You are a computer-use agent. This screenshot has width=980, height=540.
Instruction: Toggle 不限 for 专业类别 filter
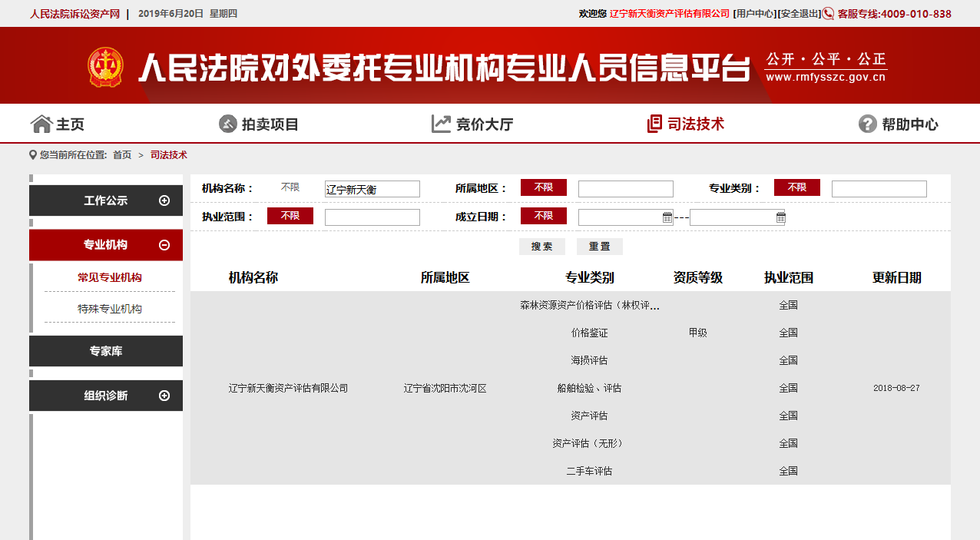coord(797,187)
